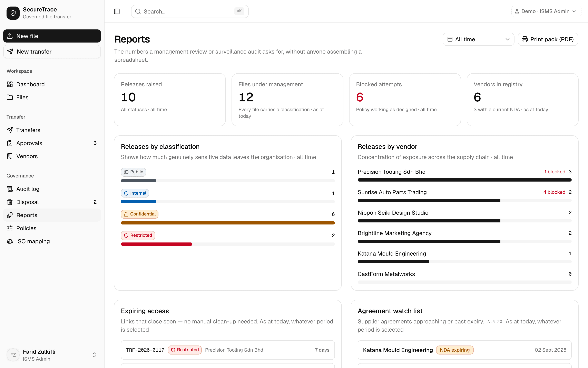
Task: Click the magnifier icon in search bar
Action: tap(138, 11)
